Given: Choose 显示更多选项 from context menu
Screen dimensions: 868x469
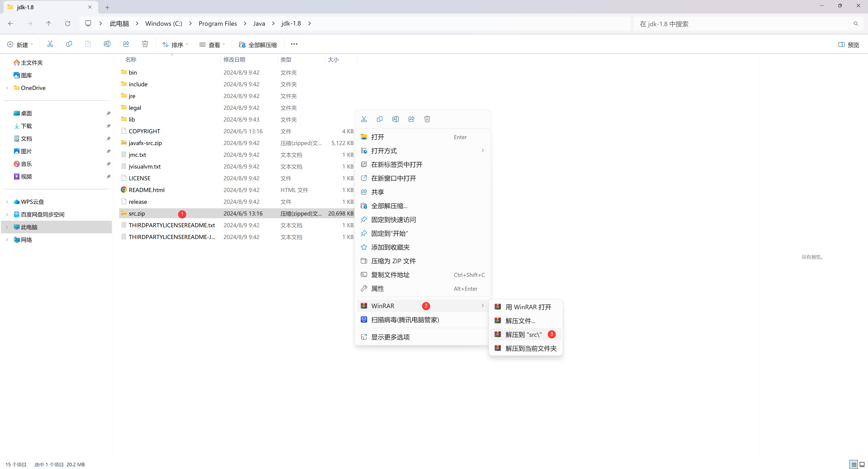Looking at the screenshot, I should (390, 337).
